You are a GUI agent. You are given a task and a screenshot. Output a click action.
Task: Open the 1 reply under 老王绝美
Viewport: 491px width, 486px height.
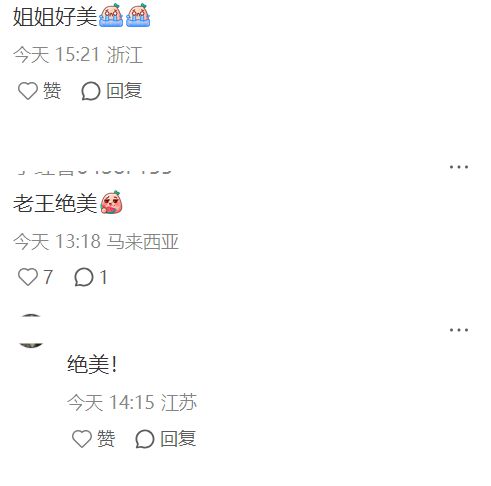[84, 277]
